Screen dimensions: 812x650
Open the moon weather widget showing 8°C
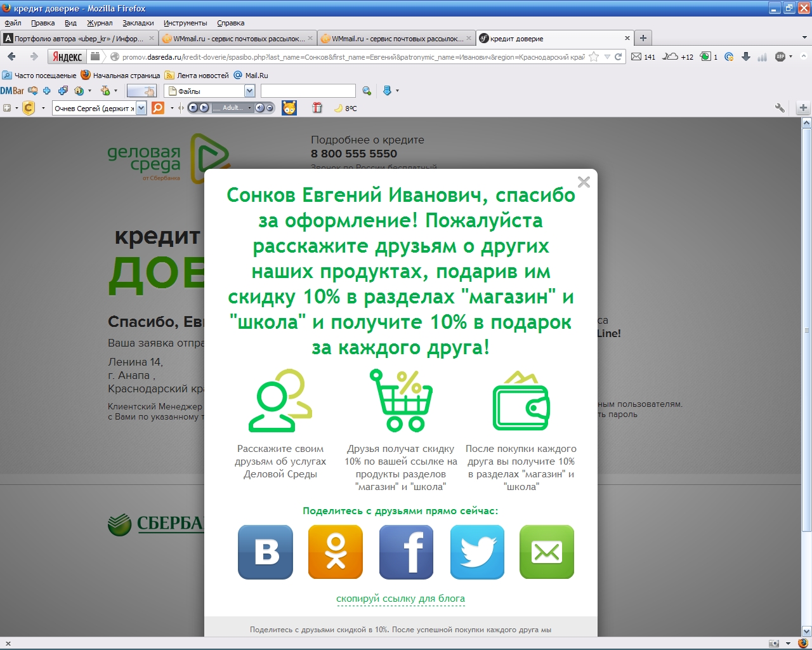coord(346,108)
